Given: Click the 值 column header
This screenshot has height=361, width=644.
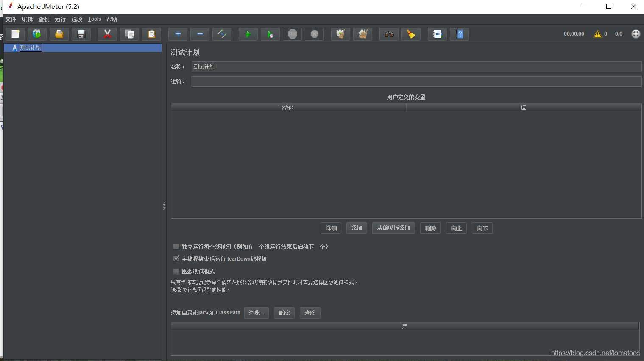Looking at the screenshot, I should pos(524,107).
